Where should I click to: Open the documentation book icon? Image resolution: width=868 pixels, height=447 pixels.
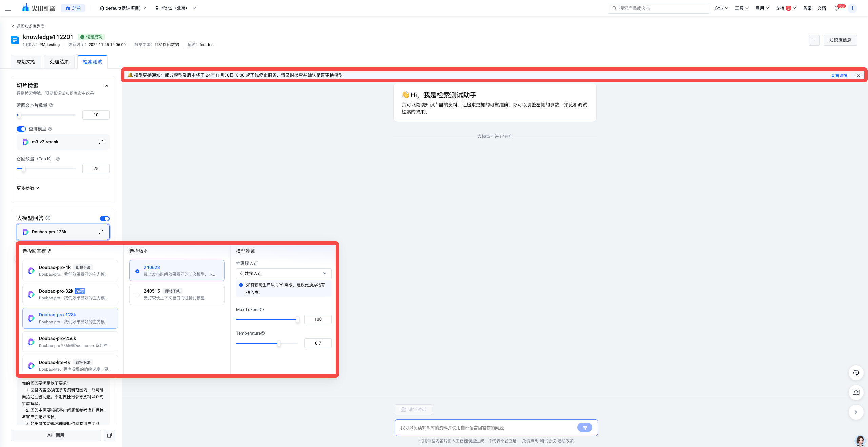pos(856,392)
